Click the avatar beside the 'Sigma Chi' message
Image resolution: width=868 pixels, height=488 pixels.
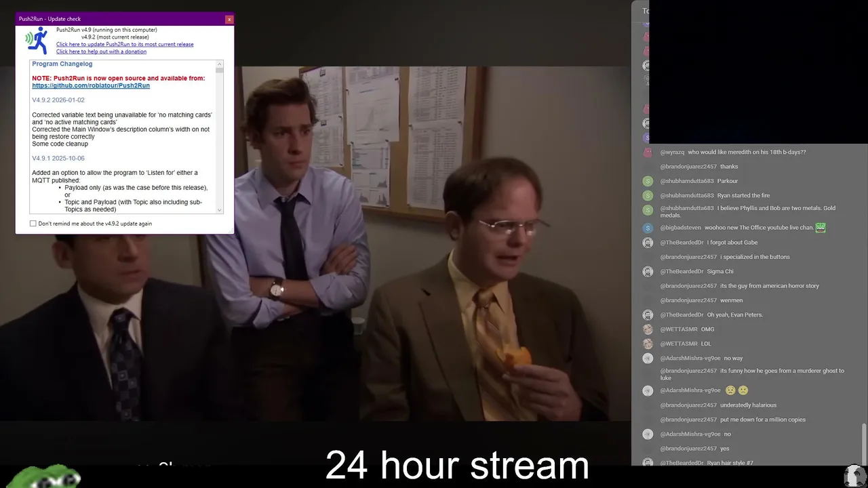click(x=648, y=272)
